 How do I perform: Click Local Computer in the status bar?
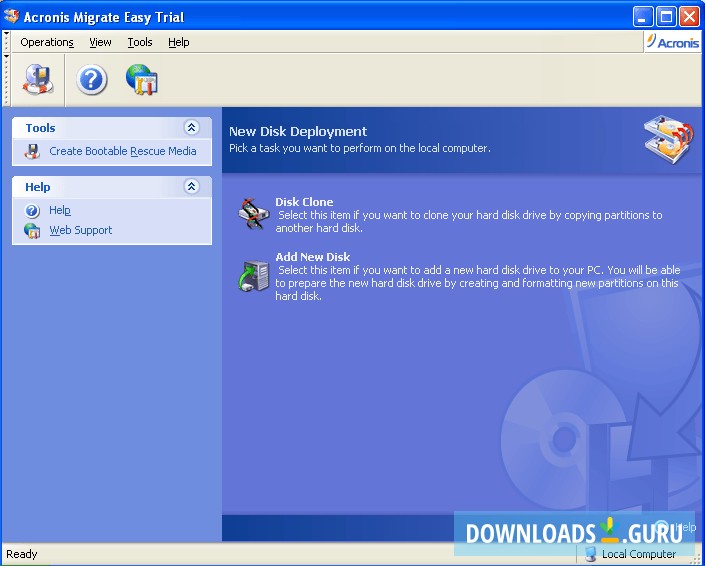tap(638, 554)
